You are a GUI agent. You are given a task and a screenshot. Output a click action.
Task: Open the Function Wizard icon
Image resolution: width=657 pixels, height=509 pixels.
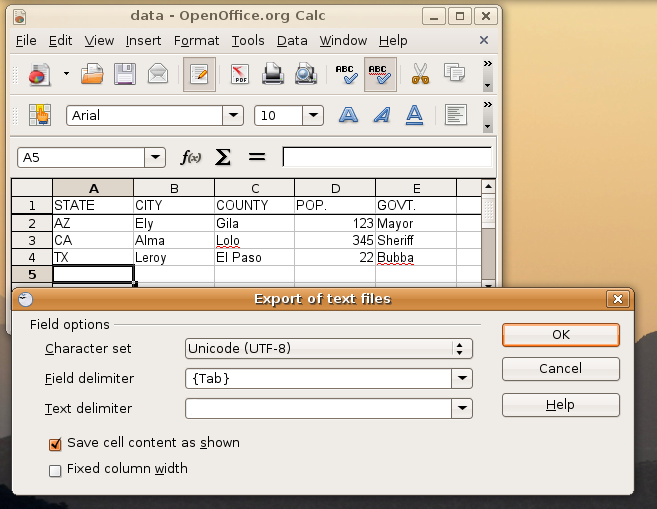(190, 158)
